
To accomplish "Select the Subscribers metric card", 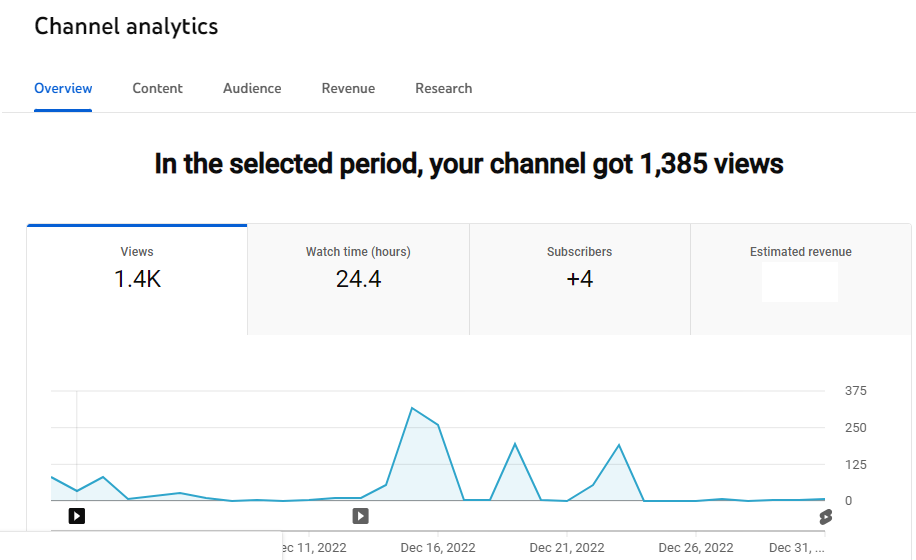I will pyautogui.click(x=579, y=268).
